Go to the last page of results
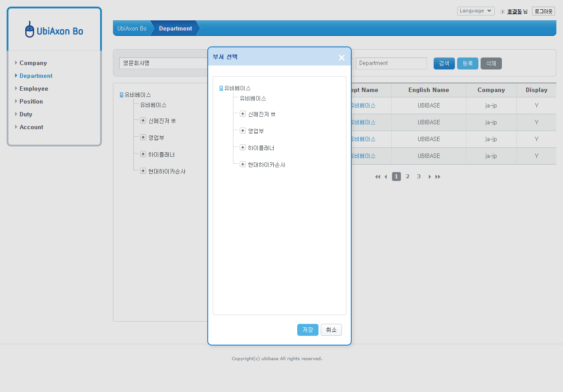This screenshot has width=563, height=392. (438, 177)
